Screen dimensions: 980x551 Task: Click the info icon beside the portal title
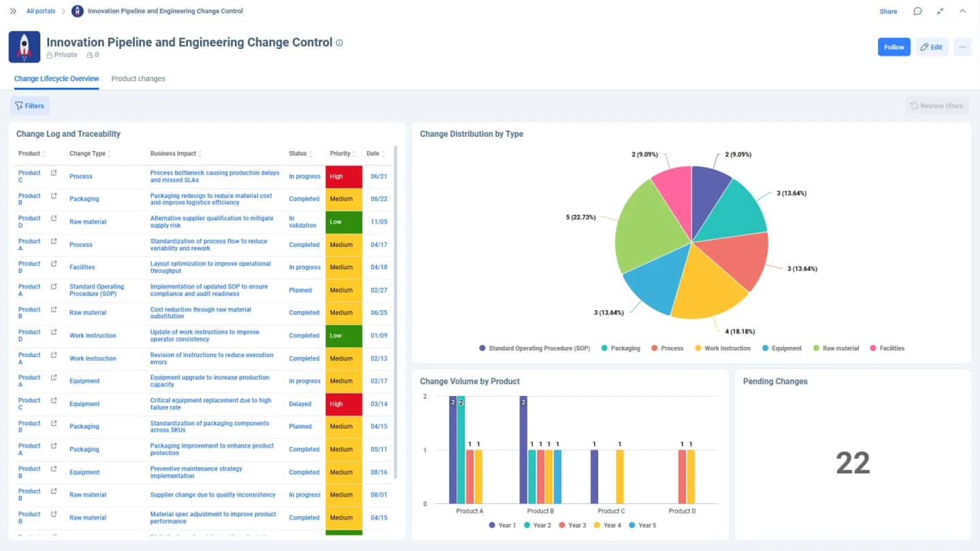tap(340, 43)
